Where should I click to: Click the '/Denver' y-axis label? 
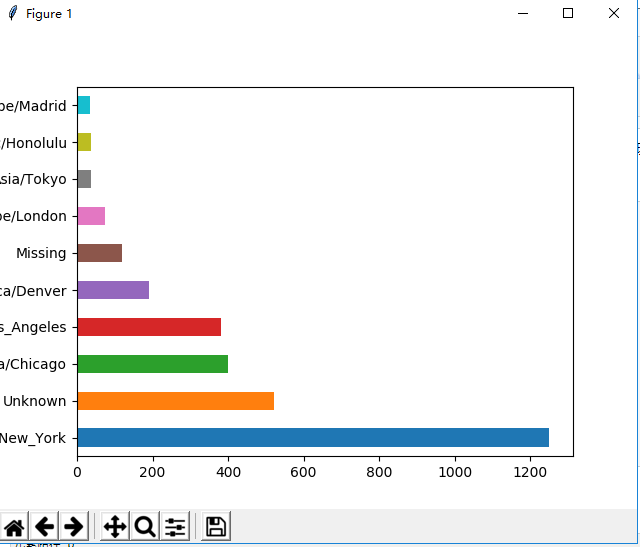coord(39,291)
